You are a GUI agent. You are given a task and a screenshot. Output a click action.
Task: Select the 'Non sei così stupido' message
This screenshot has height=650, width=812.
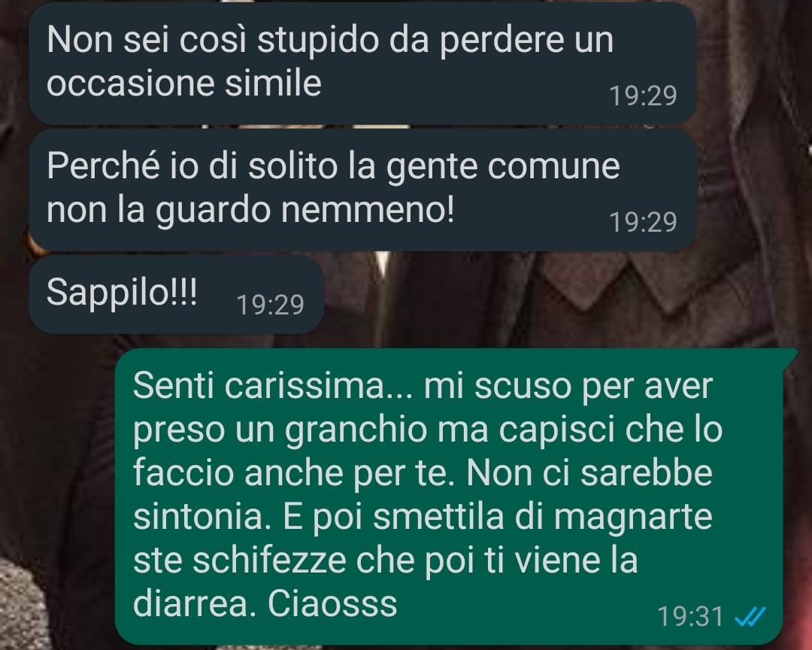coord(362,63)
